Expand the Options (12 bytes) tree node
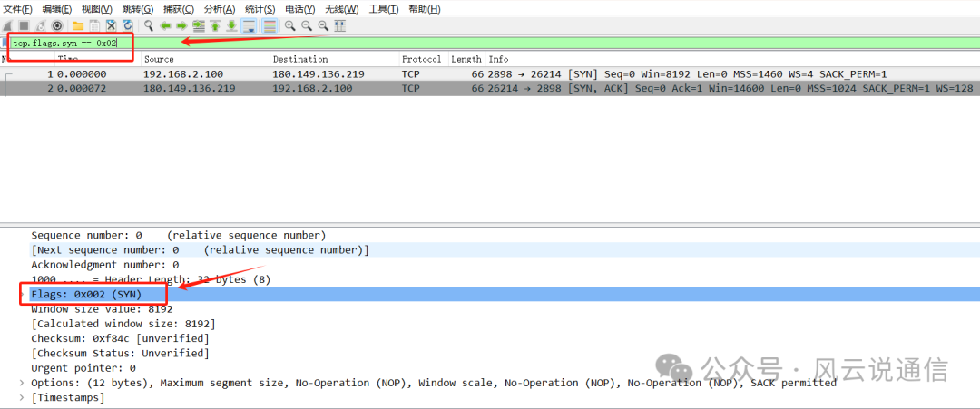 point(23,383)
